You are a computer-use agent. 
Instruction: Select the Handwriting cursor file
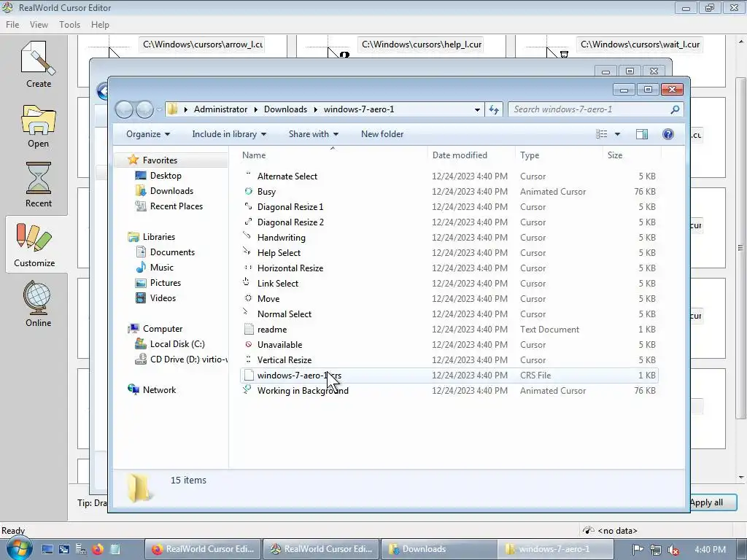tap(449, 237)
